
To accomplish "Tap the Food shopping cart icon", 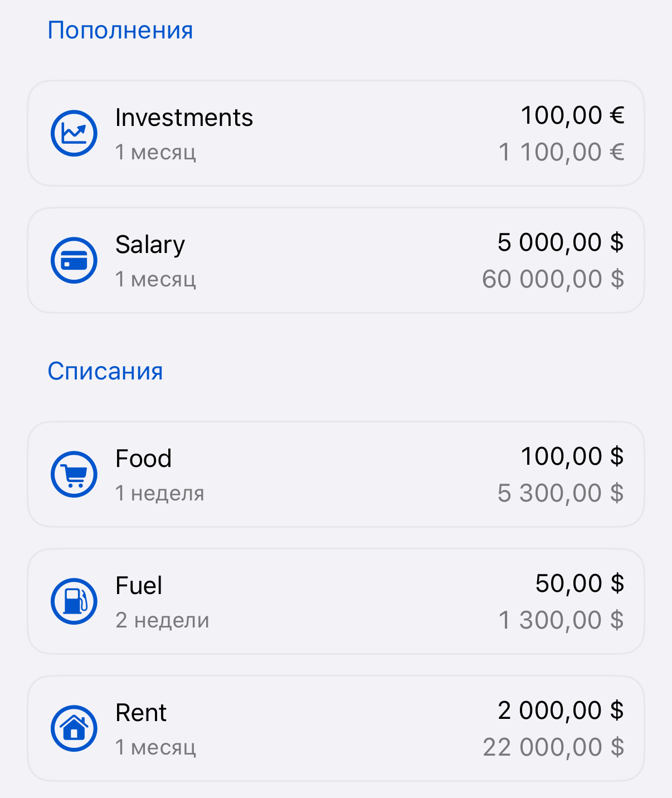I will (74, 474).
